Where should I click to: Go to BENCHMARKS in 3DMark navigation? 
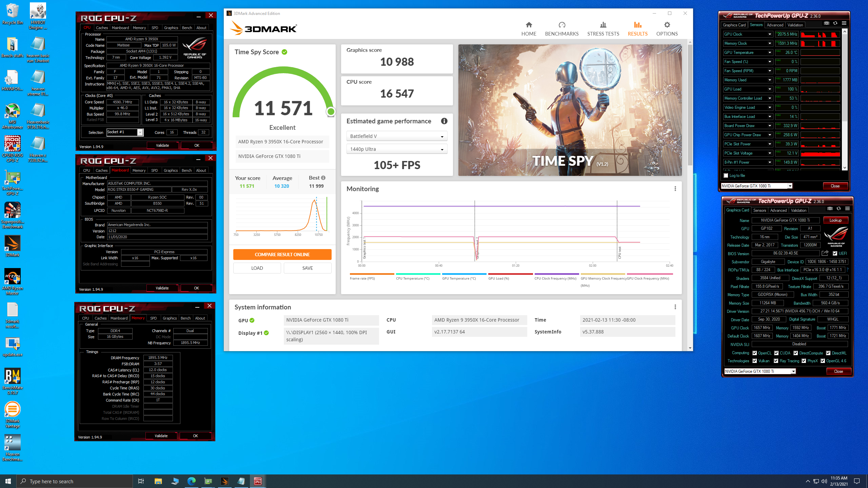[x=561, y=29]
